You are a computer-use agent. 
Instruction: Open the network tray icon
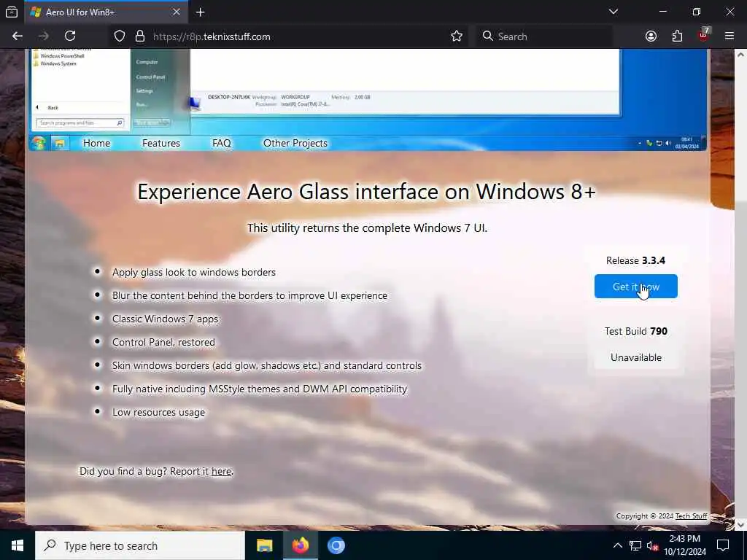(635, 545)
